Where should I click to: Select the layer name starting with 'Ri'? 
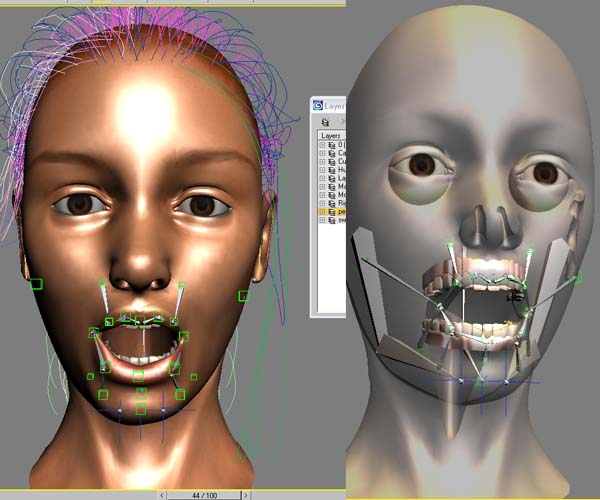click(342, 204)
